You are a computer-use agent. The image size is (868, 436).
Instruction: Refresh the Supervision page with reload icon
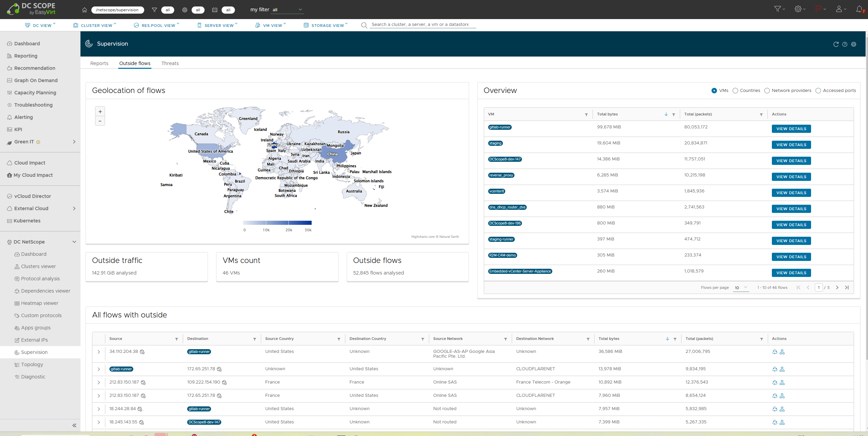[836, 44]
